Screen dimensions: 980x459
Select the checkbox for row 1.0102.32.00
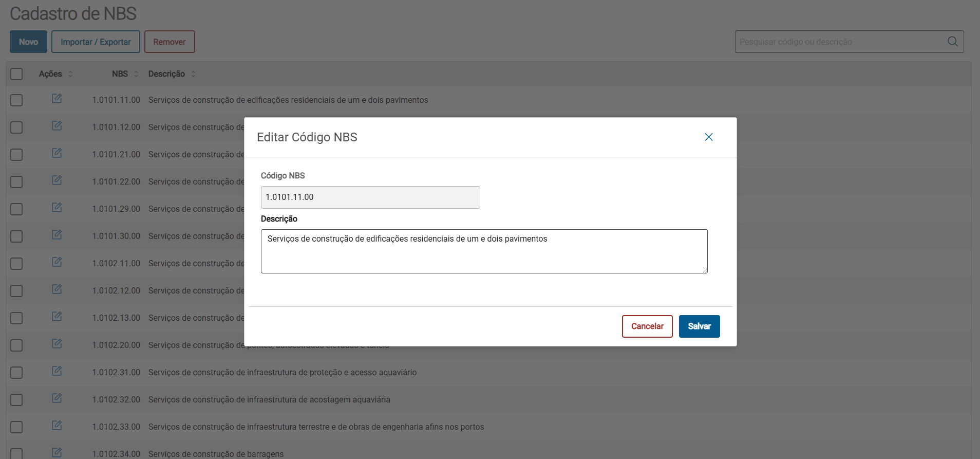[x=16, y=400]
